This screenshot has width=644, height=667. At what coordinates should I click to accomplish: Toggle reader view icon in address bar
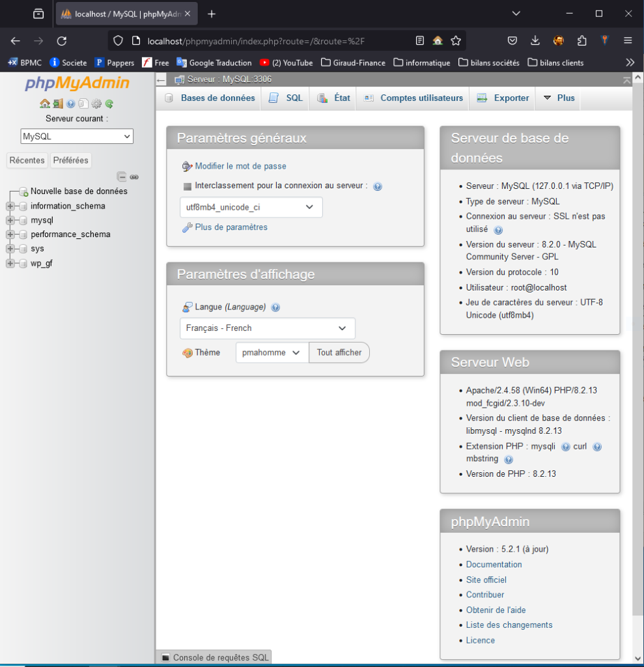point(420,41)
